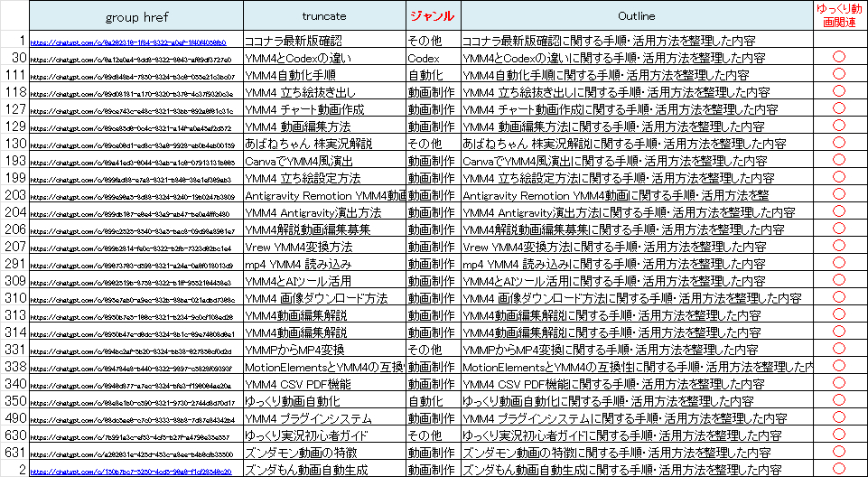Select genre cell 'その他' in あばねちゃん row
The height and width of the screenshot is (477, 868).
coord(433,143)
